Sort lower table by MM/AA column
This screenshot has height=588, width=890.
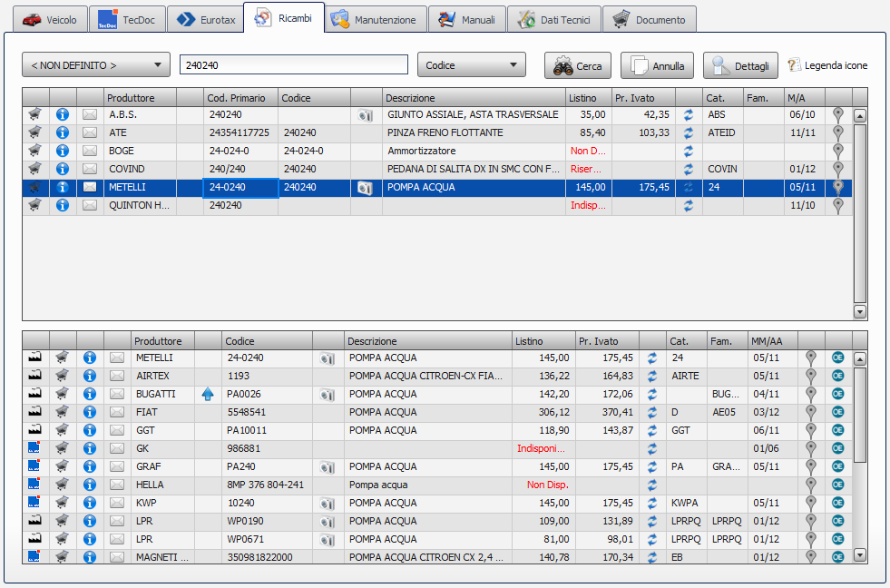coord(772,341)
